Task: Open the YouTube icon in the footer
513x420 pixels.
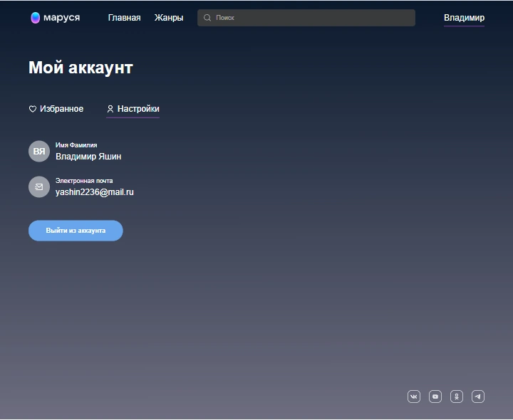Action: click(435, 397)
